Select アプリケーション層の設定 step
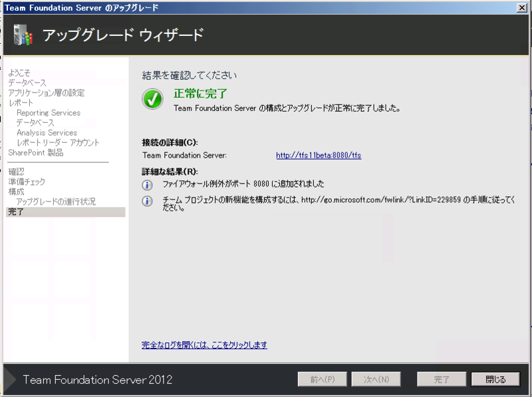Image resolution: width=532 pixels, height=397 pixels. (x=47, y=93)
